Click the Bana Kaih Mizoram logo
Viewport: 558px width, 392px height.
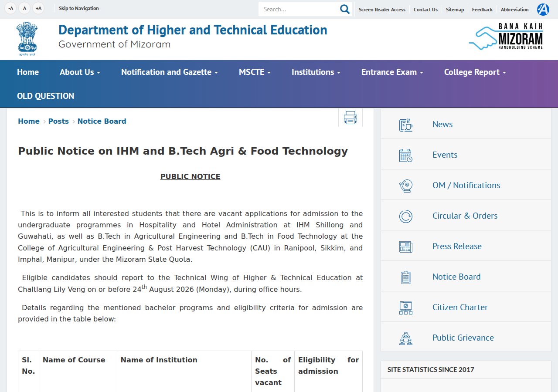click(506, 37)
